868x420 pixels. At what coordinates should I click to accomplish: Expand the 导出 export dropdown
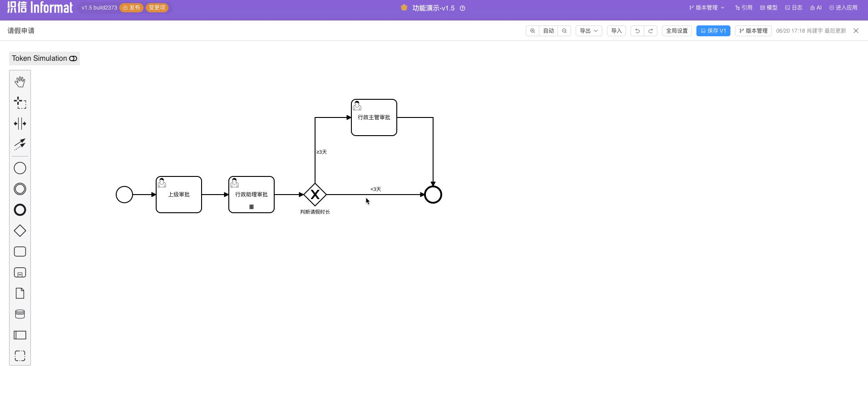tap(589, 31)
